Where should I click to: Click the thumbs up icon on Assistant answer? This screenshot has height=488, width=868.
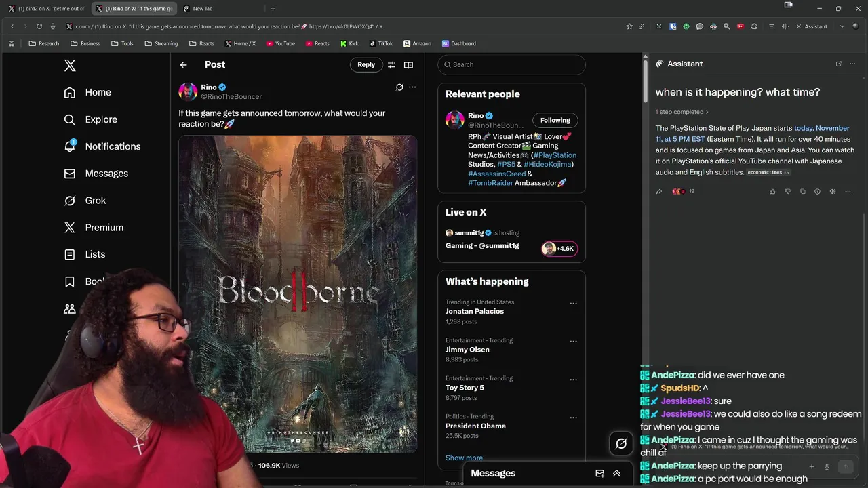[x=772, y=192]
